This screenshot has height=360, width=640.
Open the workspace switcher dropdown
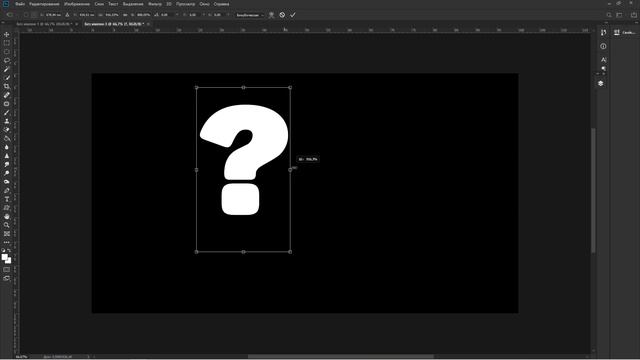(620, 15)
